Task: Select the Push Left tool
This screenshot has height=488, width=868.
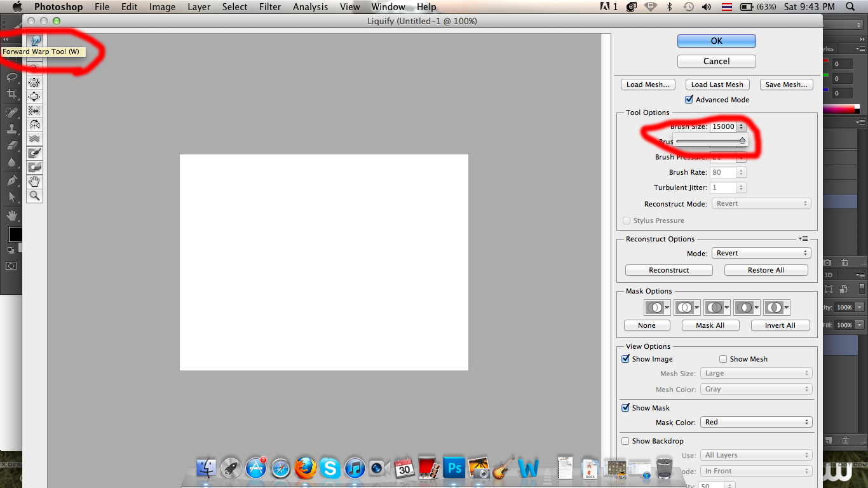Action: (x=35, y=111)
